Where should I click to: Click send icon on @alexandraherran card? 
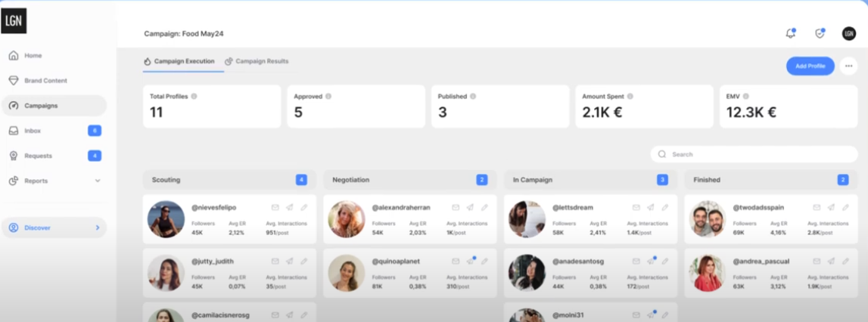coord(470,207)
